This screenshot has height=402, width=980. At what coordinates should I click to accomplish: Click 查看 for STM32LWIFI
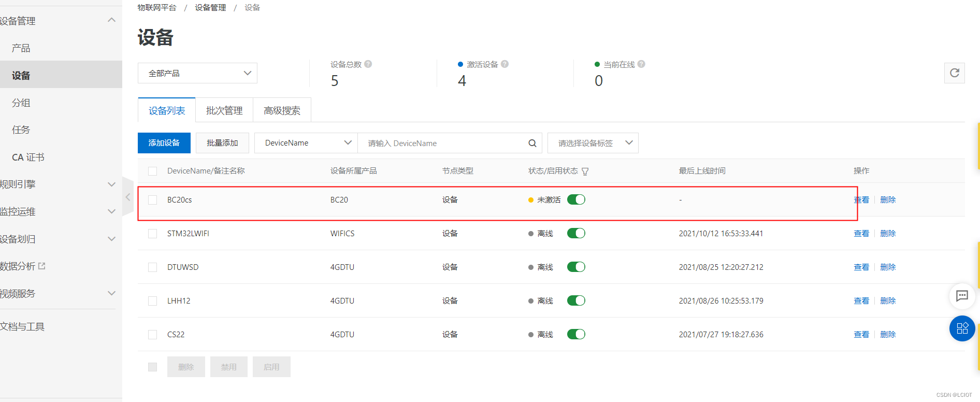(x=861, y=234)
